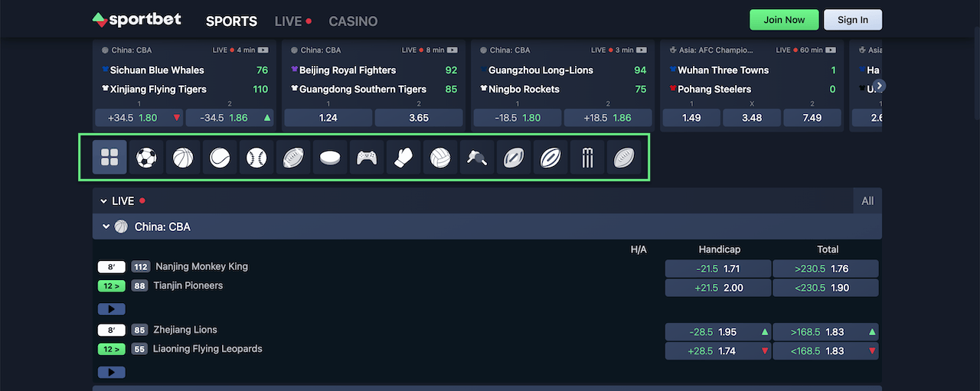
Task: Expand quarter 12 > badge for Liaoning Flying Leopards
Action: point(111,349)
